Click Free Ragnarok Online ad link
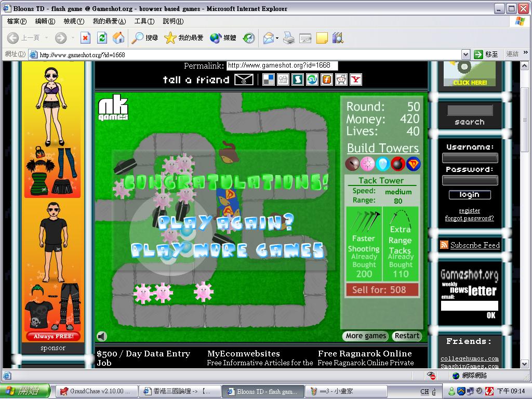This screenshot has height=399, width=532. tap(365, 353)
